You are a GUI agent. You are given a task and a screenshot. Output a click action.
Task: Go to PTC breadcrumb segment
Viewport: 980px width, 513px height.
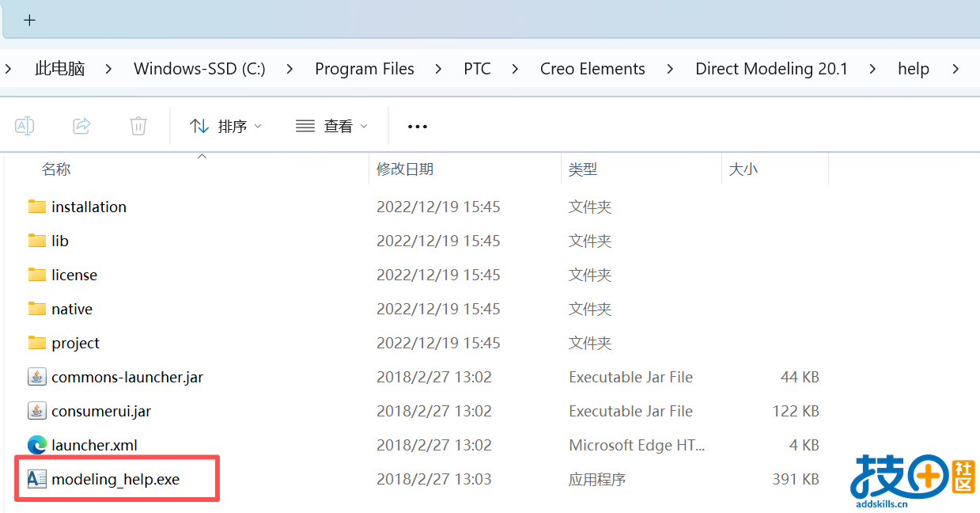click(477, 69)
